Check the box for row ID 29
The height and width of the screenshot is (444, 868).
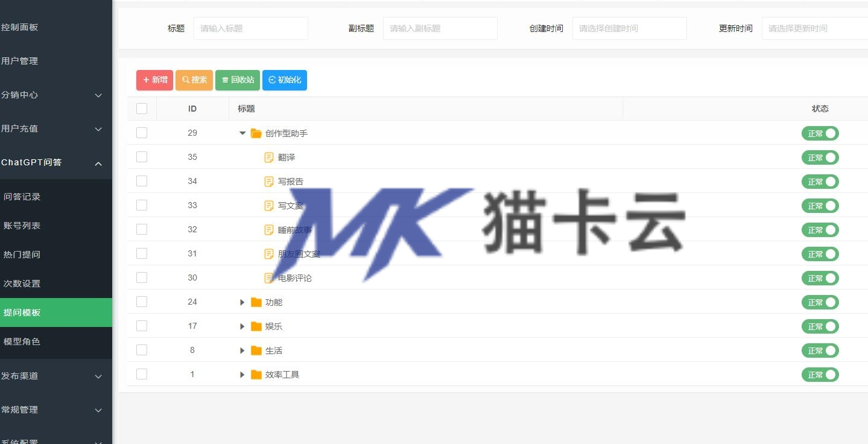tap(142, 133)
